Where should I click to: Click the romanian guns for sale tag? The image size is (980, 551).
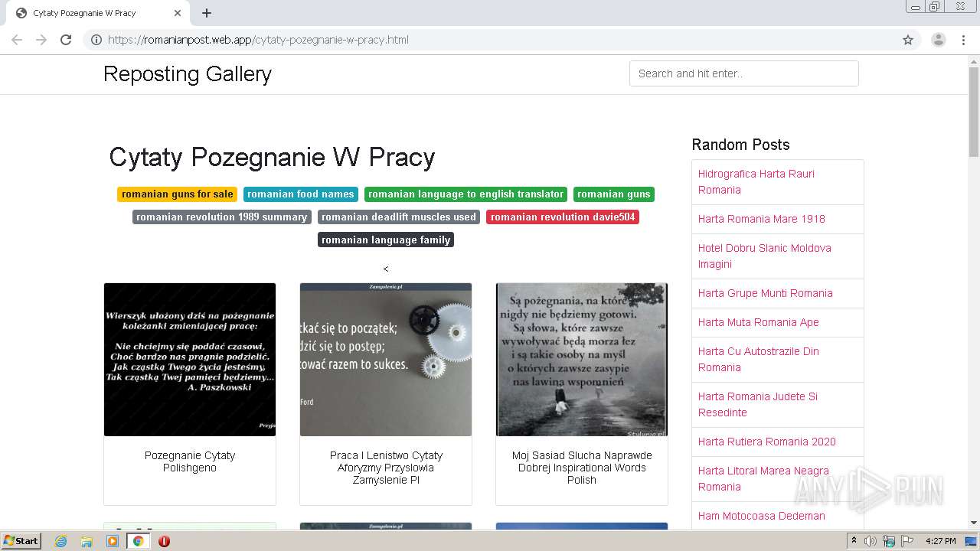177,194
